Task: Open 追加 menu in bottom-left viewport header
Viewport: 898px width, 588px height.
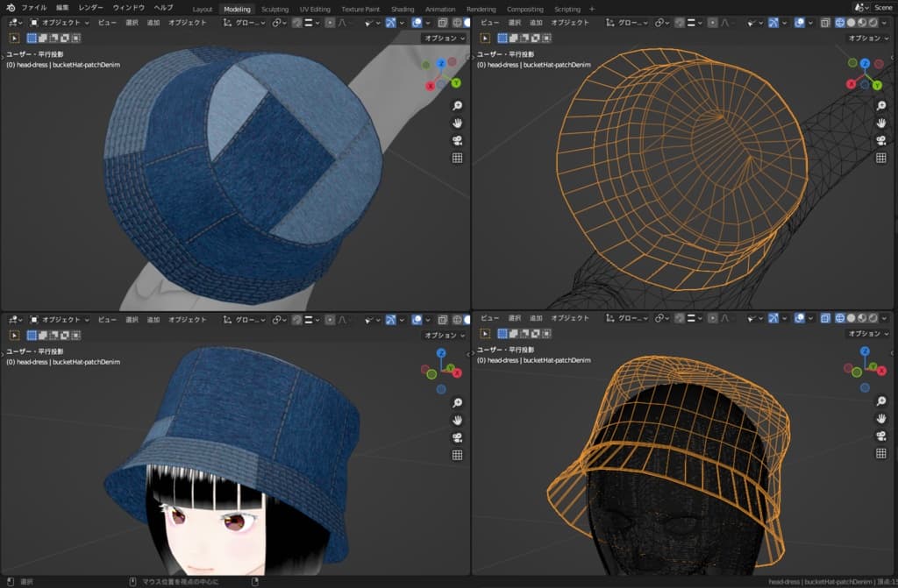Action: point(153,319)
